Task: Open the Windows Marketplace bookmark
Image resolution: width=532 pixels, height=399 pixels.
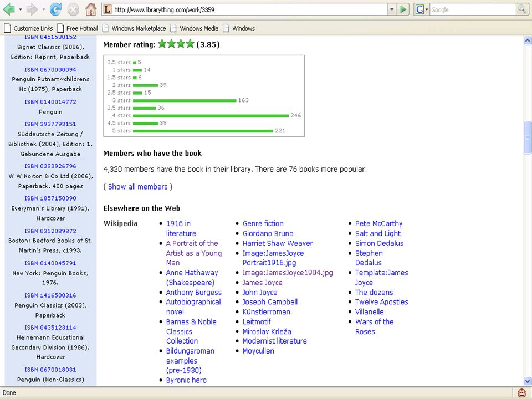Action: [x=134, y=28]
